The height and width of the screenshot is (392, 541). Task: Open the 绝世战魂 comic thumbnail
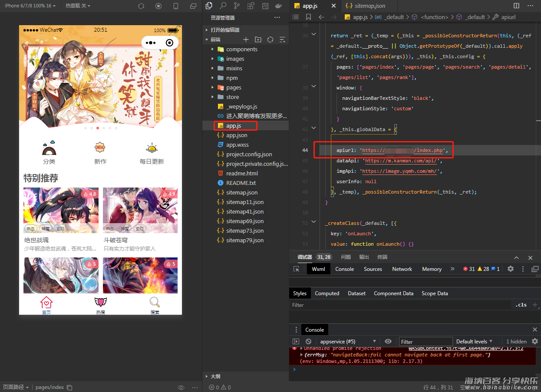click(x=61, y=210)
